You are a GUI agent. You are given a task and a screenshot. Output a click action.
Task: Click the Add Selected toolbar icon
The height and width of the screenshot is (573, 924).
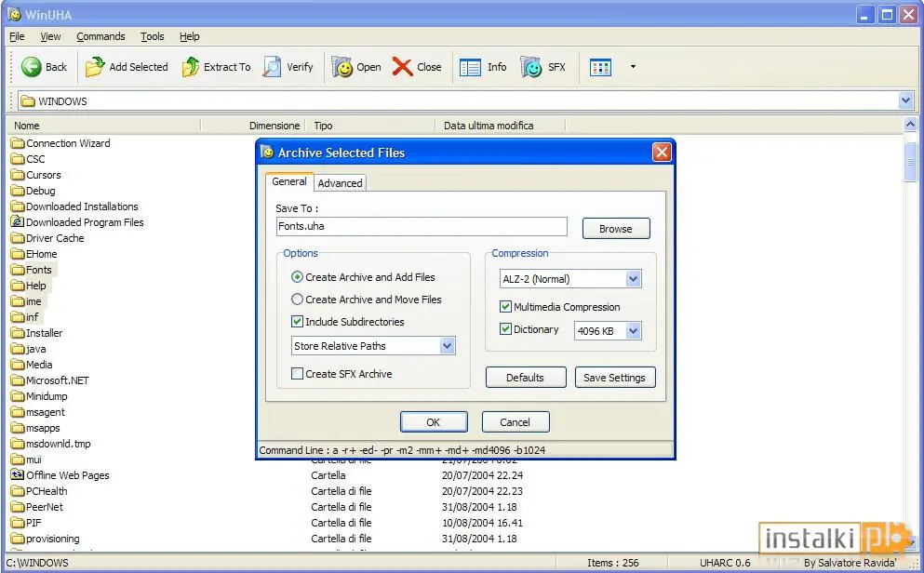point(94,67)
